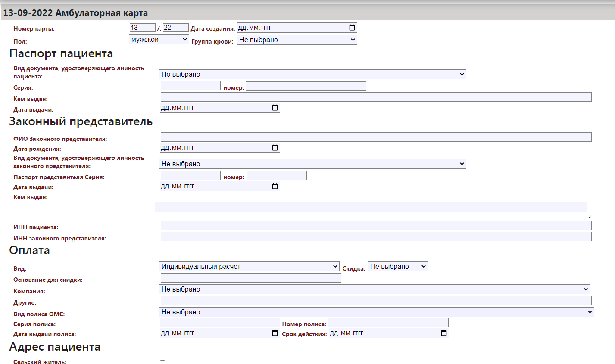Open calendar picker for Дата создания
Screen dimensions: 615x364
[x=352, y=28]
